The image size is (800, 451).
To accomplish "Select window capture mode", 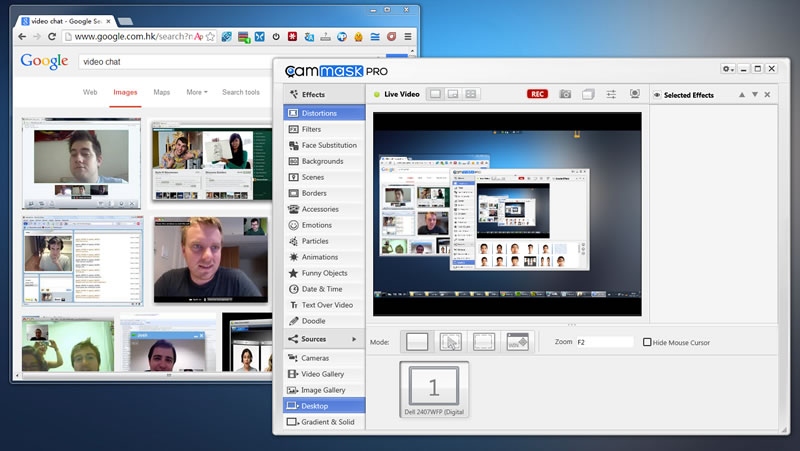I will [x=517, y=342].
